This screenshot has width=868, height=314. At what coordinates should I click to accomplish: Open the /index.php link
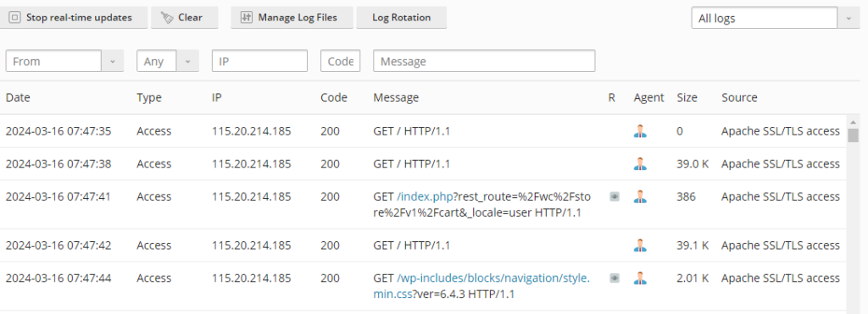tap(426, 197)
